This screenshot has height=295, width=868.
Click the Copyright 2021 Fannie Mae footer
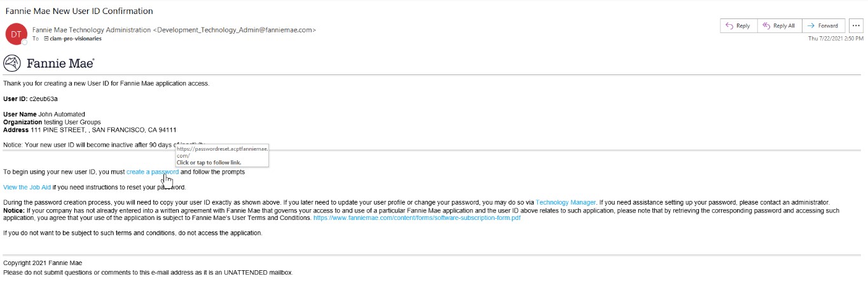point(43,263)
